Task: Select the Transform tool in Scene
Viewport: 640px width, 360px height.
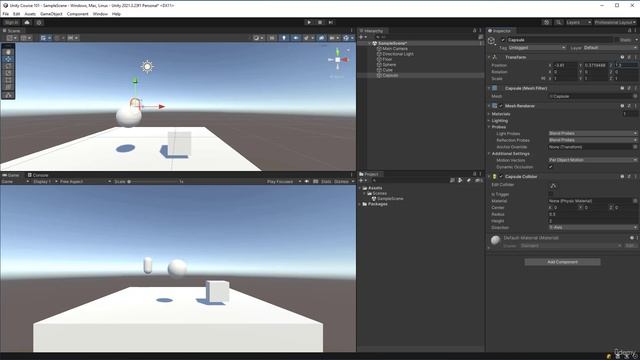Action: [x=8, y=87]
